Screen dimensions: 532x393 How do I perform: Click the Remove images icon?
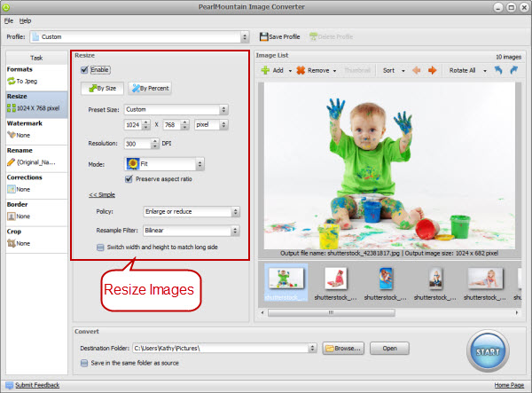tap(301, 70)
